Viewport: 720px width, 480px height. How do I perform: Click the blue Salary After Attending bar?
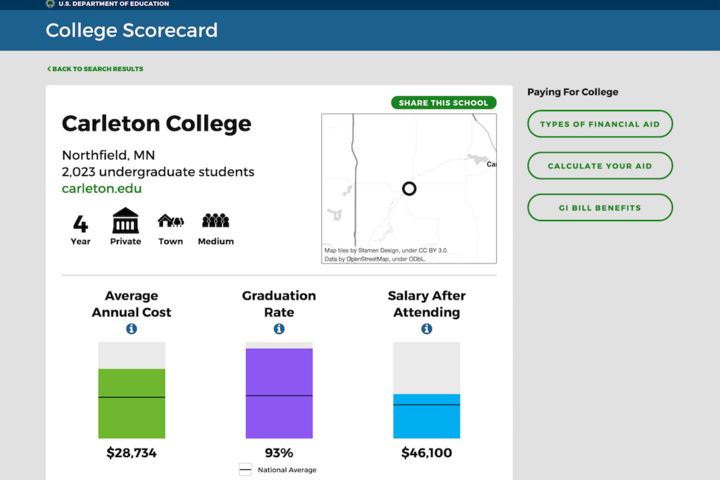click(x=427, y=416)
